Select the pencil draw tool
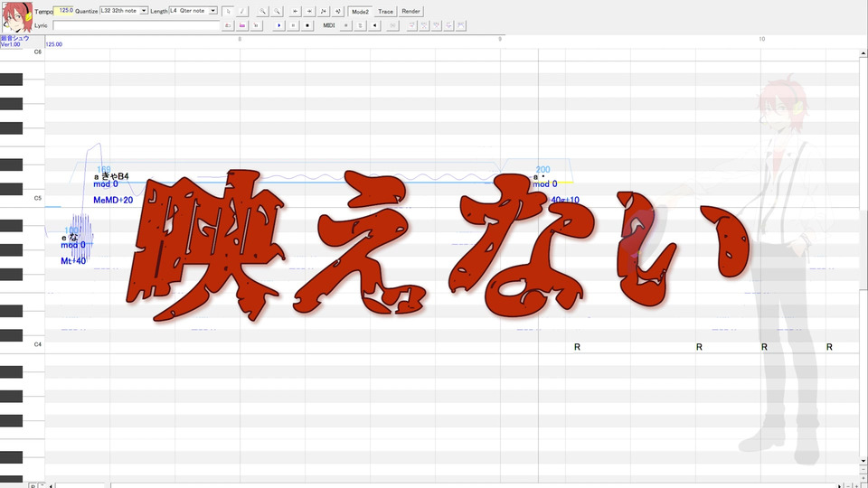 coord(242,11)
